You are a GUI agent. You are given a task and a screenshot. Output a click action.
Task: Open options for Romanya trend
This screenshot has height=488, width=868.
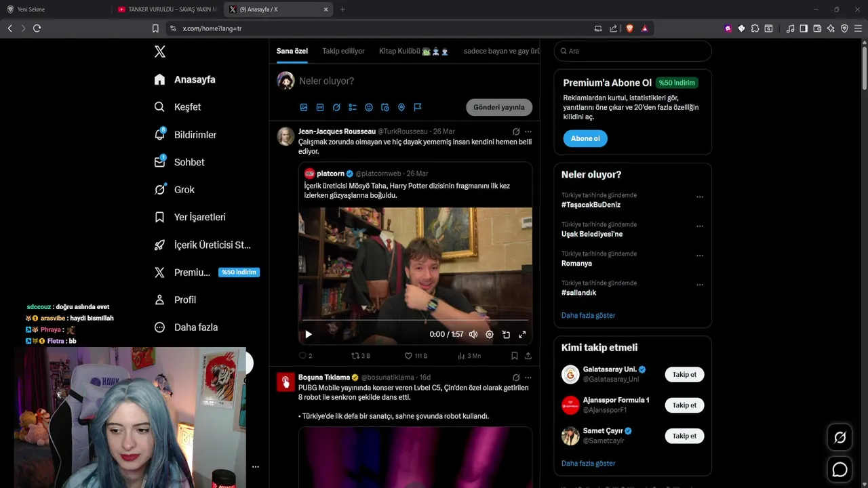700,256
